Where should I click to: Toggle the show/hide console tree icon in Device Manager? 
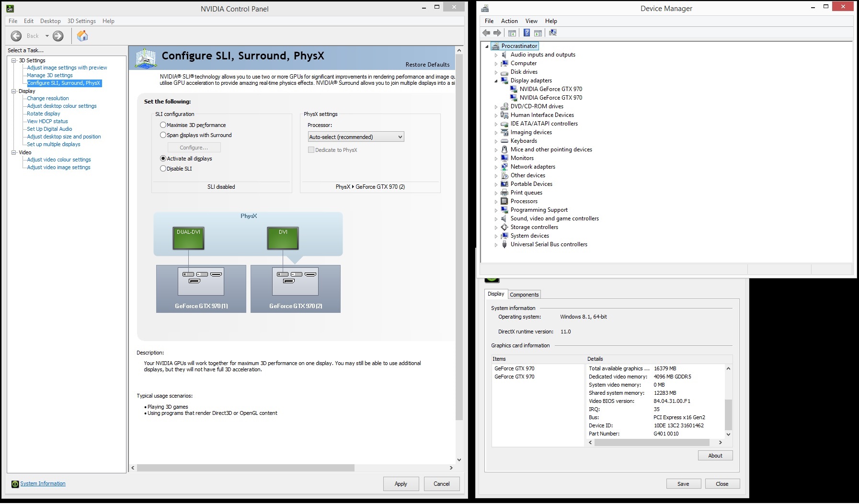pos(512,33)
